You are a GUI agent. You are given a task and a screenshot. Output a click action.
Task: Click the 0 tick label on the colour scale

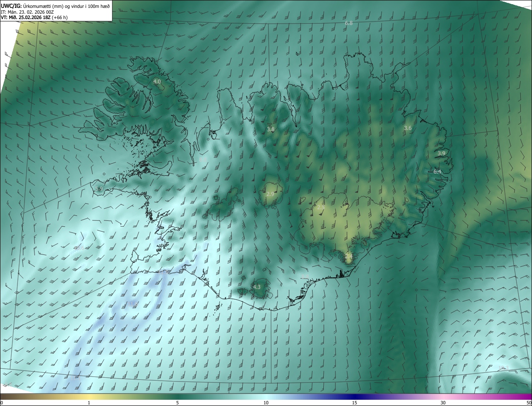tap(2, 403)
